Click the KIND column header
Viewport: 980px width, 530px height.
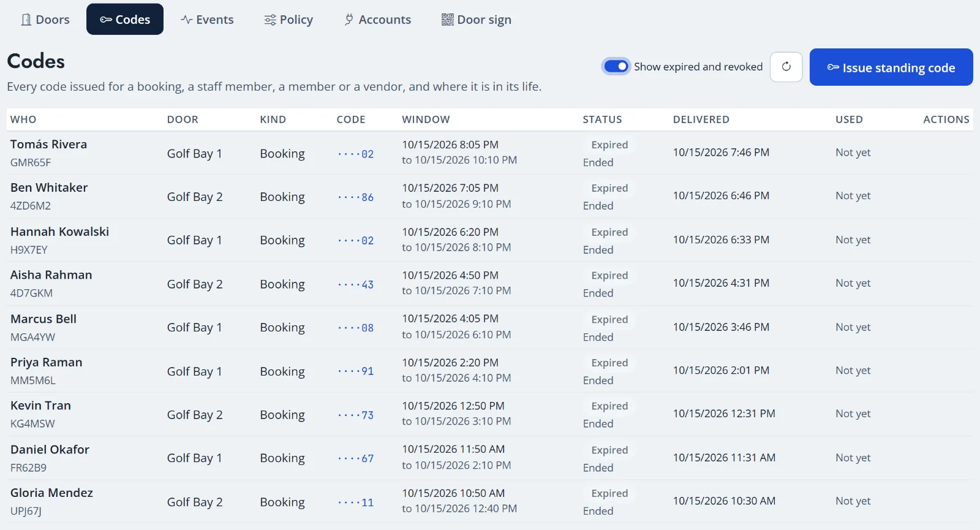coord(273,119)
